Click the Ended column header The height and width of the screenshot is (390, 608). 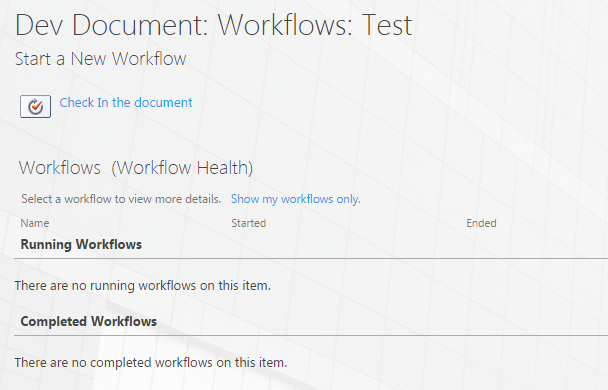(x=481, y=223)
